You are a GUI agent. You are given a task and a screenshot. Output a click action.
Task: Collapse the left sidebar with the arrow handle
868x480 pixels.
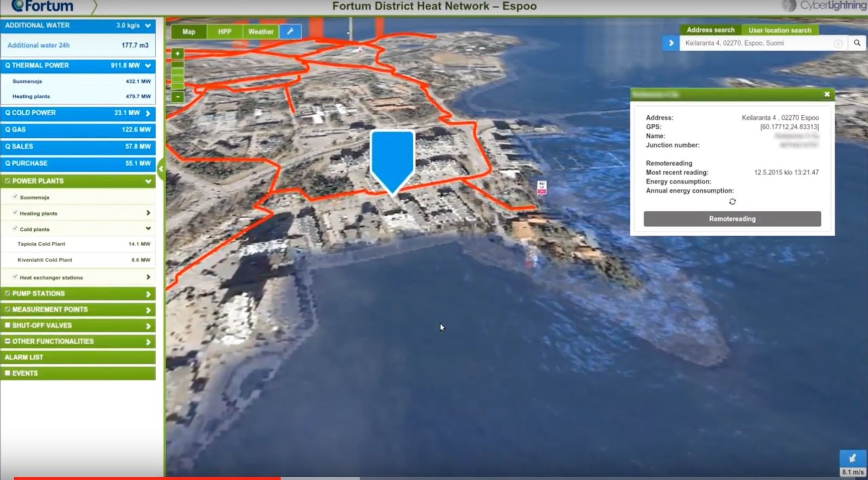(x=161, y=169)
